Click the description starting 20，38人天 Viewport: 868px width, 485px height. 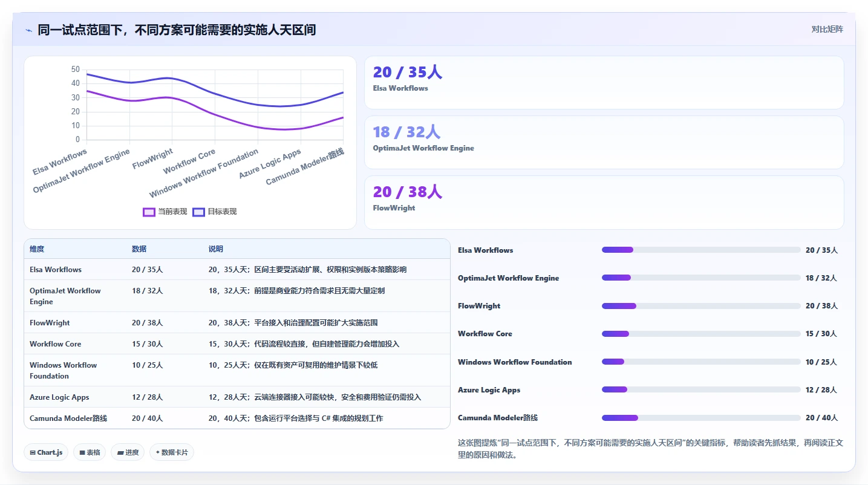(x=293, y=323)
